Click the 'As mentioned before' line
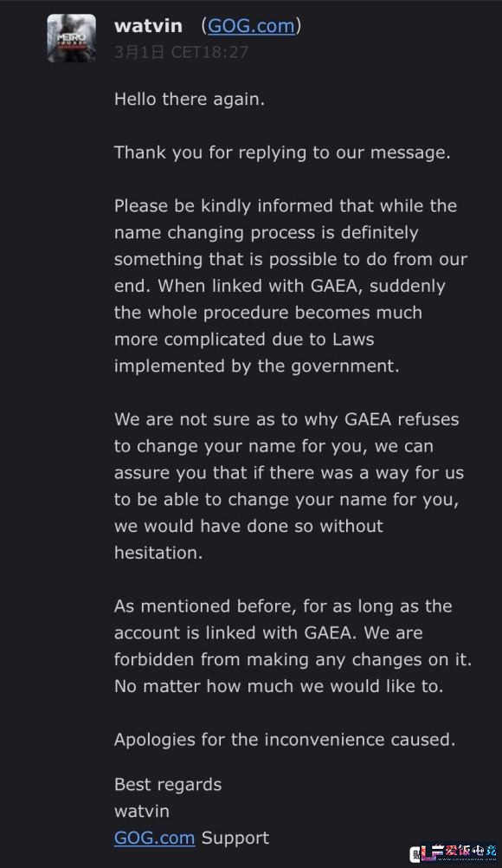 coord(283,606)
